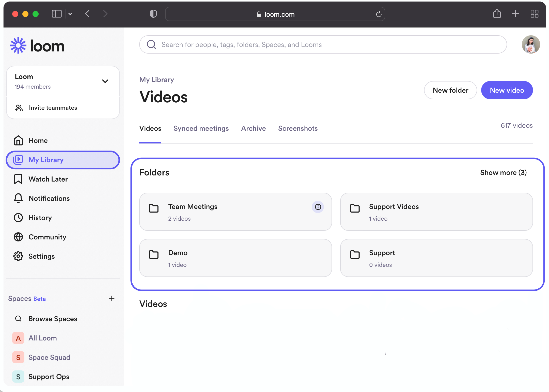The width and height of the screenshot is (549, 392).
Task: Go to History in the sidebar
Action: pyautogui.click(x=40, y=218)
